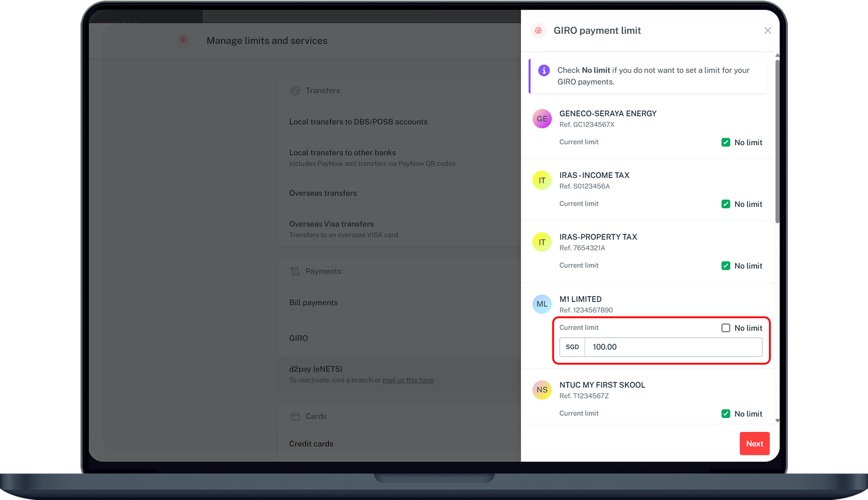Click the SGD 100.00 limit input field
This screenshot has height=500, width=868.
pyautogui.click(x=673, y=347)
